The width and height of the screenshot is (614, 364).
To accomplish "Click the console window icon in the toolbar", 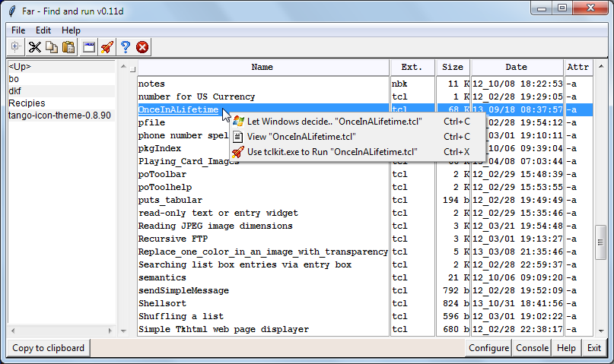I will 89,47.
